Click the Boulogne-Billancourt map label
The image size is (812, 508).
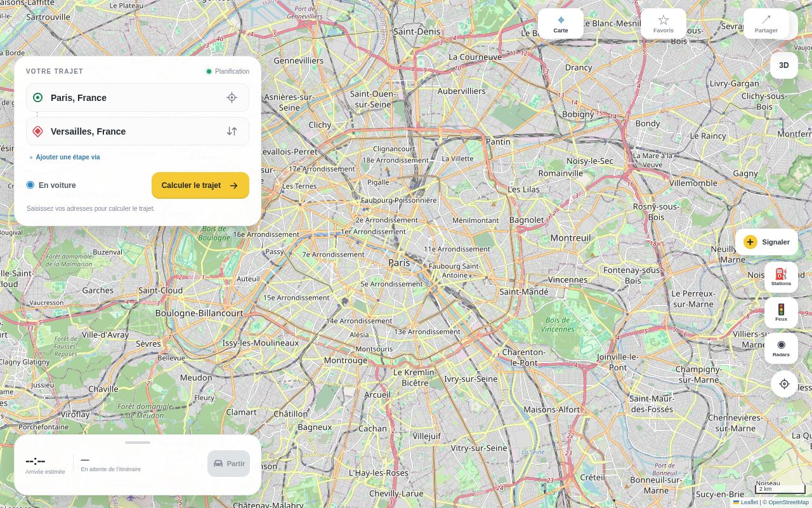pyautogui.click(x=199, y=313)
